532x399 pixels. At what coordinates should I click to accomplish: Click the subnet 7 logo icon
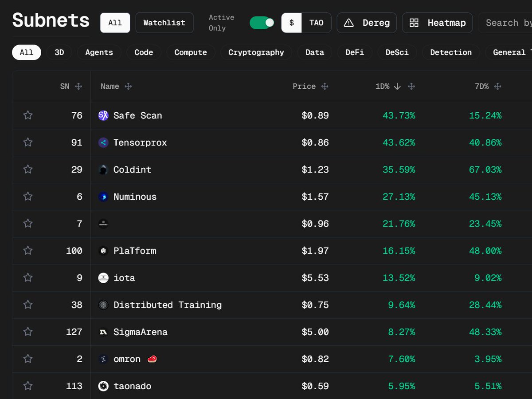[103, 224]
